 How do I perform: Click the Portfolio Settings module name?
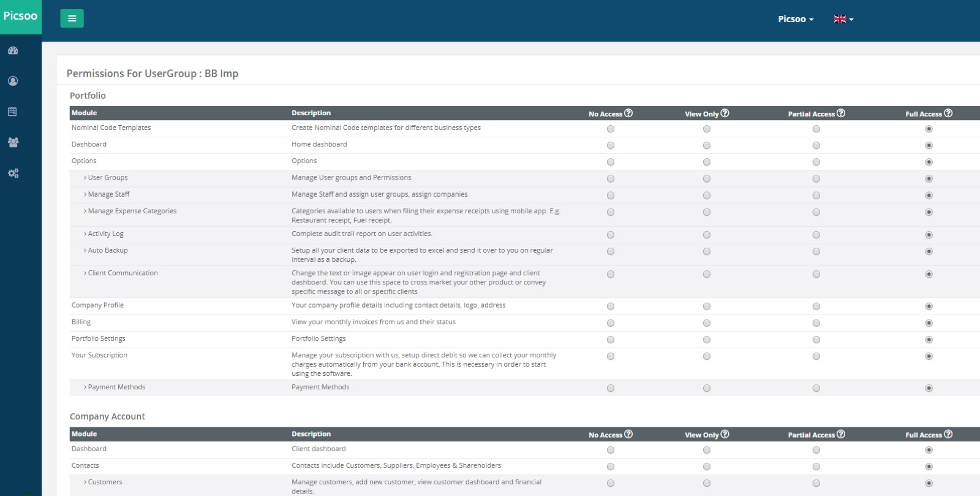98,339
